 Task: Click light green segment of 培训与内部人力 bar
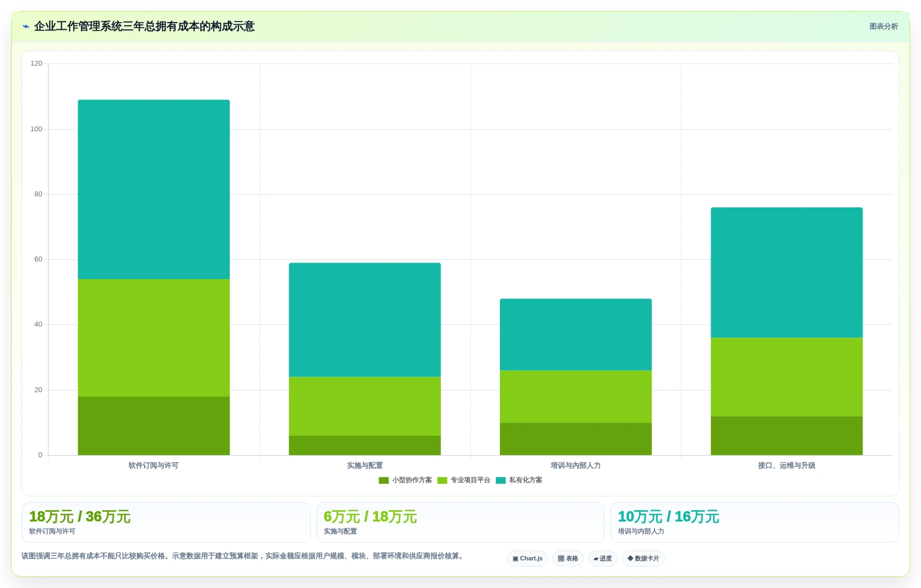[576, 397]
